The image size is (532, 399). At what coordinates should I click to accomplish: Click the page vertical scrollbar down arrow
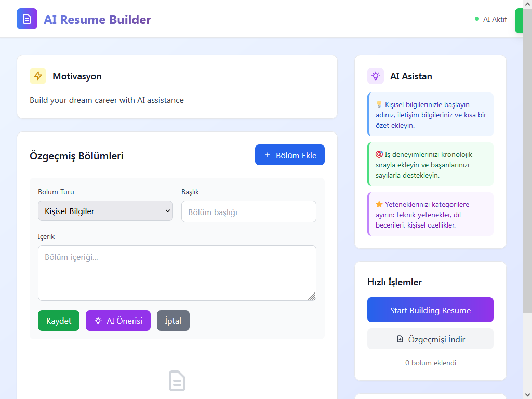(x=527, y=394)
